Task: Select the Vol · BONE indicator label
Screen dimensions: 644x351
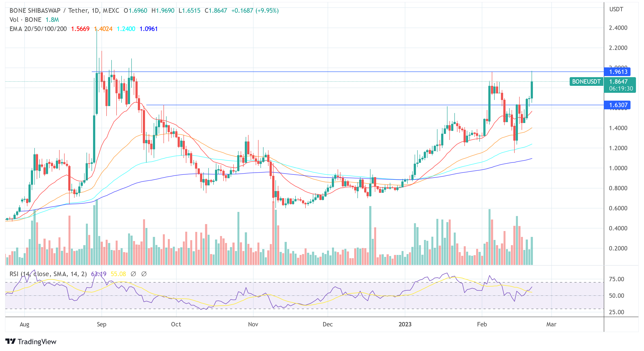Action: pos(25,20)
